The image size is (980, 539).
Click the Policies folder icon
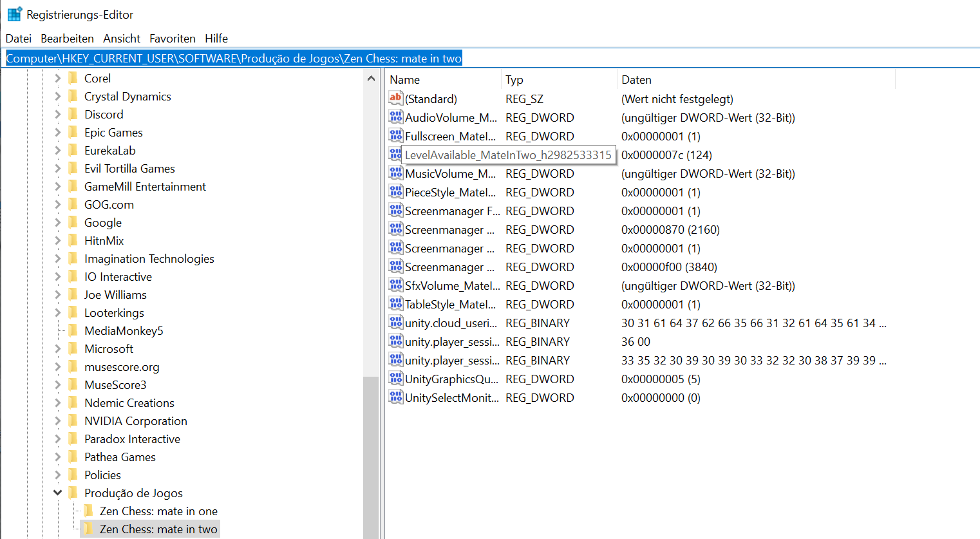point(73,475)
